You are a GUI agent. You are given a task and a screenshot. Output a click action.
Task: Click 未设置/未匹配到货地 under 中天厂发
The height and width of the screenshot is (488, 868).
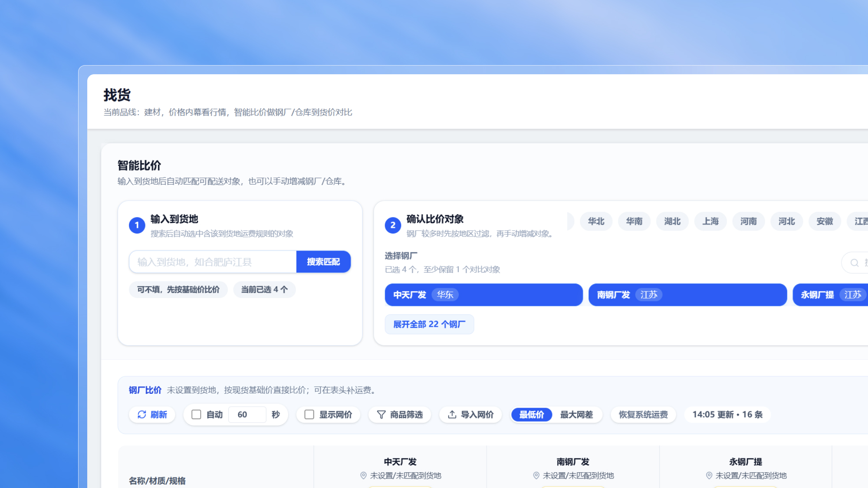405,476
